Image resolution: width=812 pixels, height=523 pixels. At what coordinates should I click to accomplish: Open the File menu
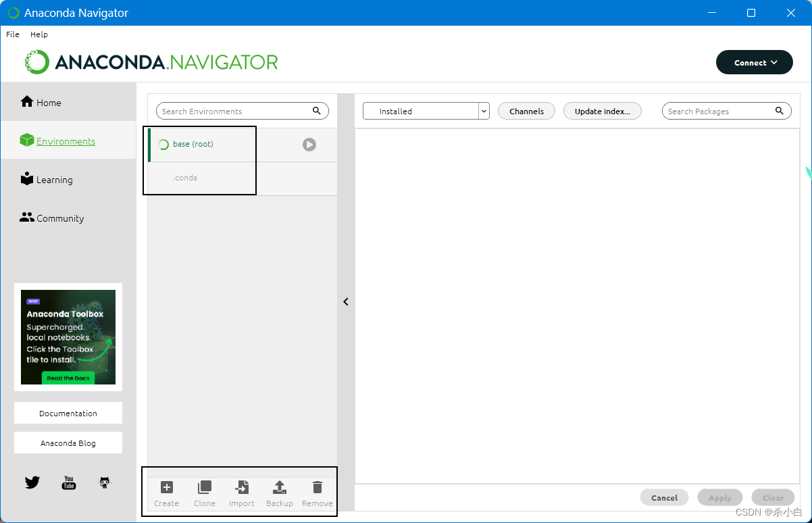(13, 34)
